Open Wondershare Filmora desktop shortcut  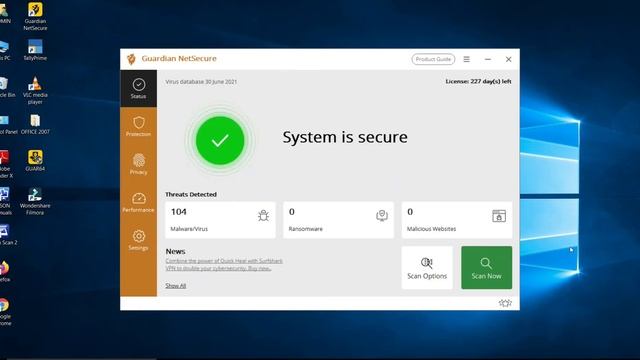pos(35,201)
